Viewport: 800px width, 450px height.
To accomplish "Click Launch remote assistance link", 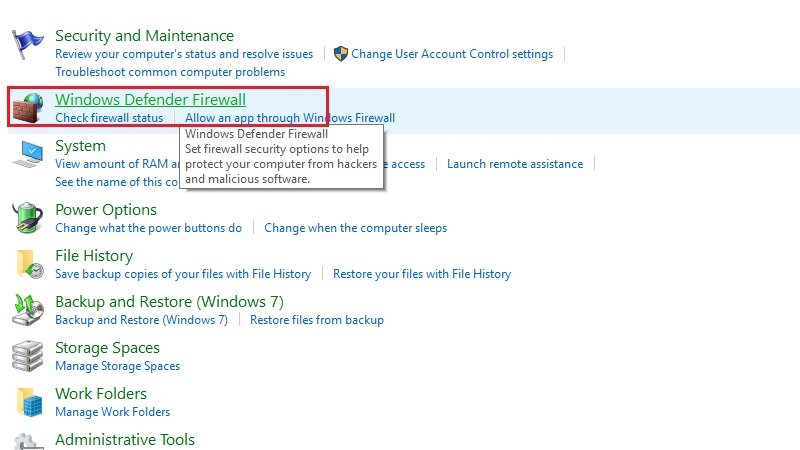I will 515,164.
